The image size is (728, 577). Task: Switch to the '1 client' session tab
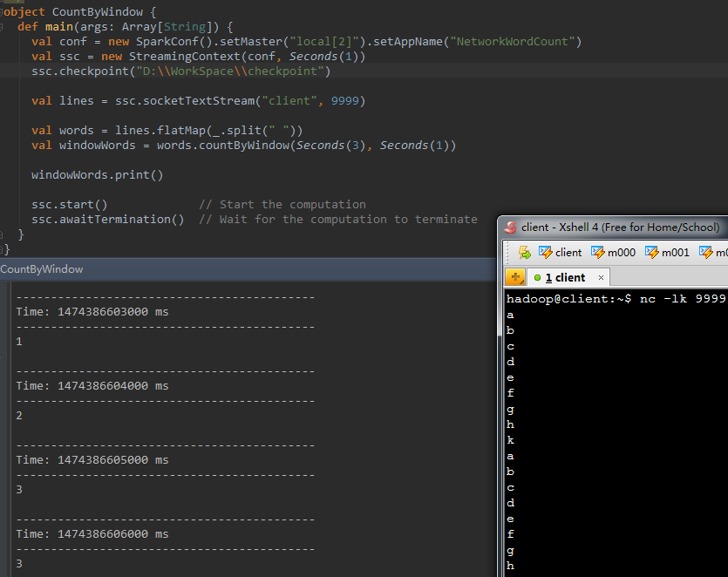[x=565, y=278]
